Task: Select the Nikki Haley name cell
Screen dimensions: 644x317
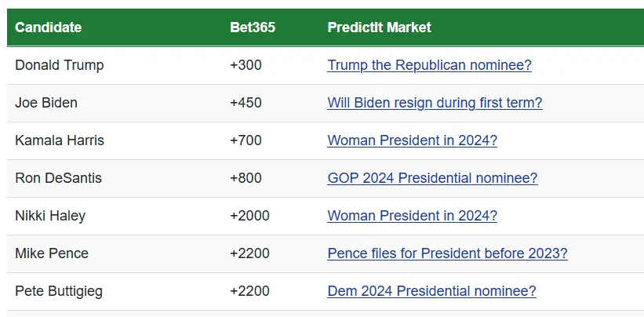Action: [x=50, y=216]
